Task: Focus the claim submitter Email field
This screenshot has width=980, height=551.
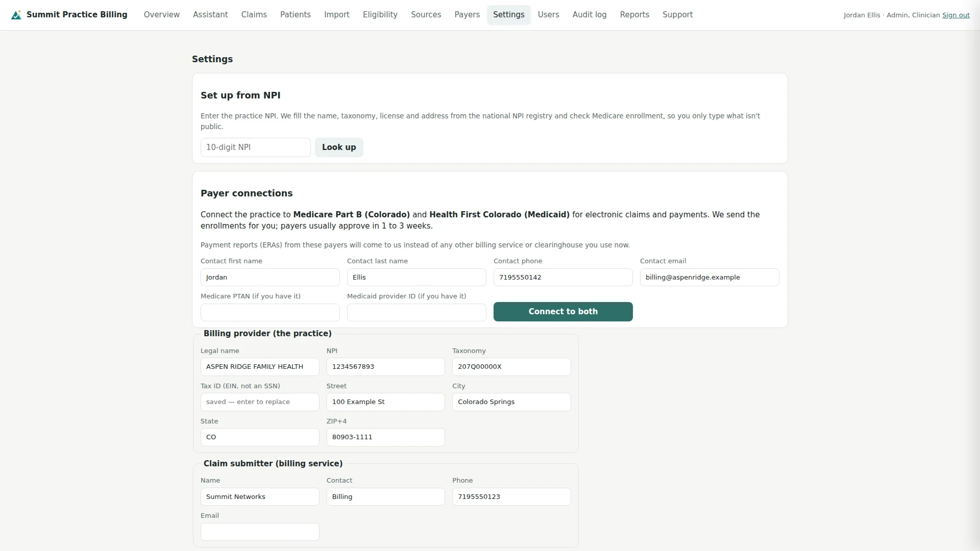Action: tap(260, 532)
